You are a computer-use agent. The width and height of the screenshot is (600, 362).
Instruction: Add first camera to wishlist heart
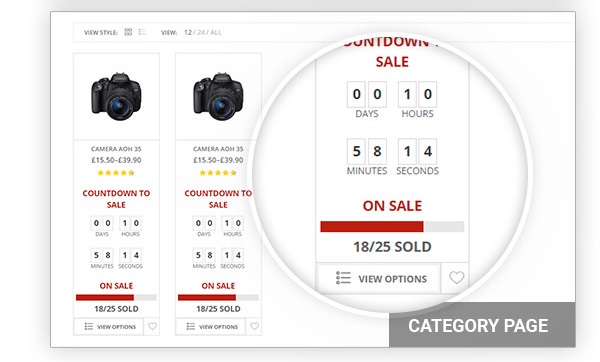coord(152,326)
